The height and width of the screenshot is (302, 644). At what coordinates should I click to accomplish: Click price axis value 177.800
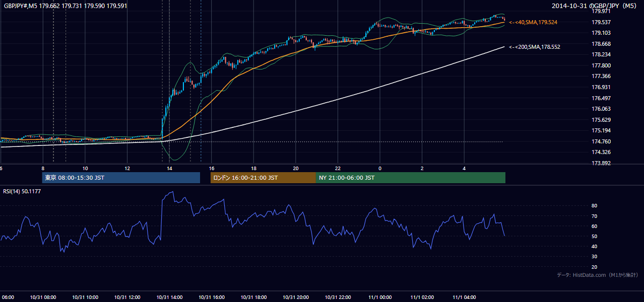(602, 65)
